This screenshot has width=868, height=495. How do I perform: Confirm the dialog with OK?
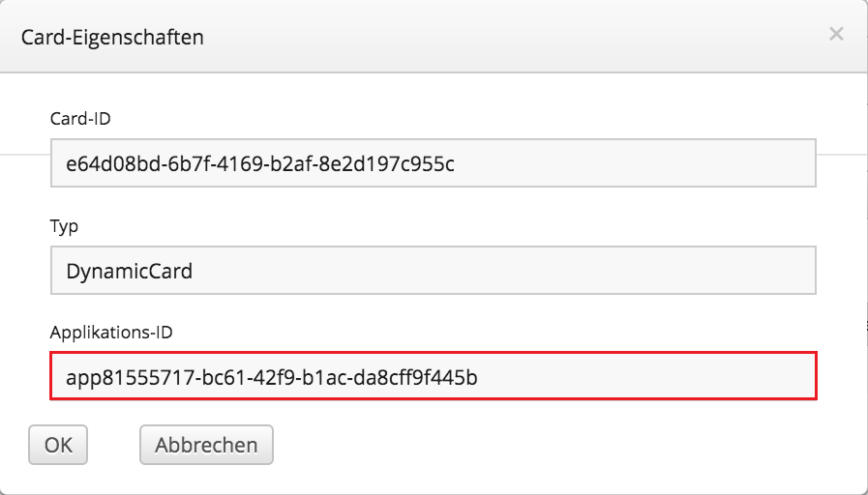point(58,445)
